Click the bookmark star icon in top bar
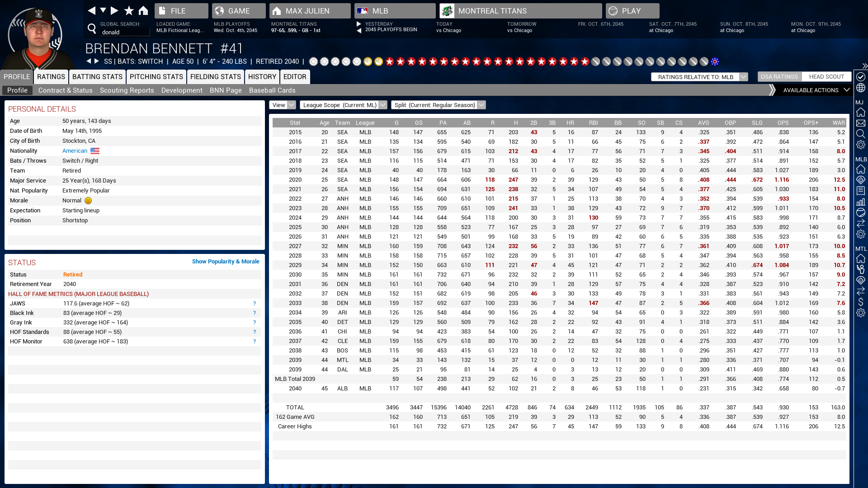 click(x=129, y=10)
